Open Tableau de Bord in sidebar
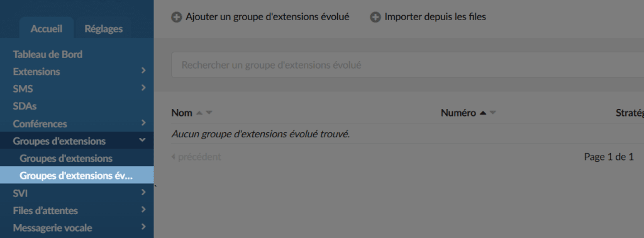644x238 pixels. pyautogui.click(x=48, y=54)
